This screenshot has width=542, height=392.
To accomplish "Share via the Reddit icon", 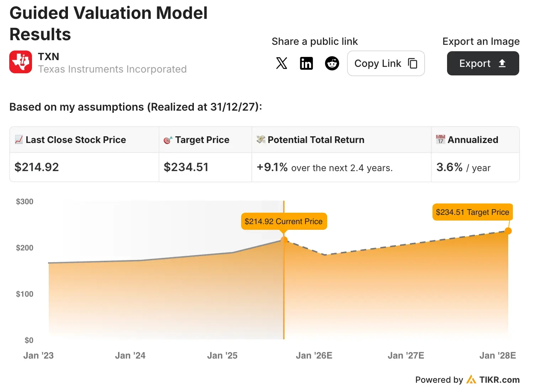I will 332,63.
